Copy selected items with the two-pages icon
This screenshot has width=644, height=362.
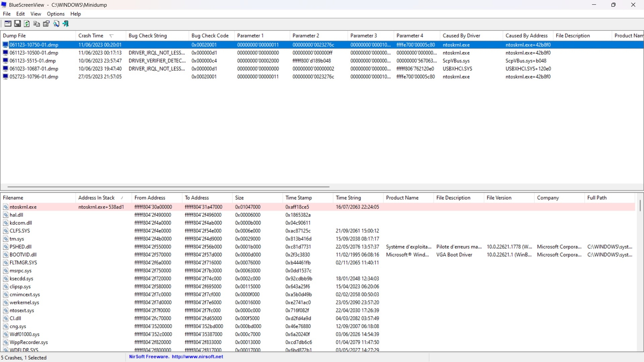[37, 23]
